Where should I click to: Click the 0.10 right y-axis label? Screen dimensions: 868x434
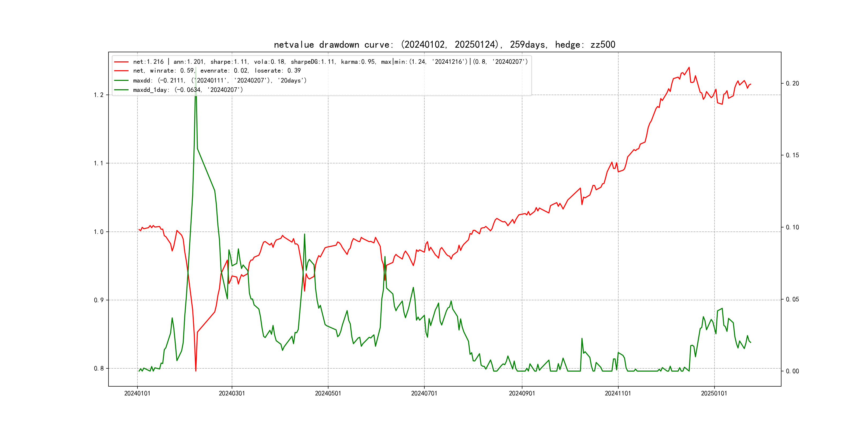[792, 227]
